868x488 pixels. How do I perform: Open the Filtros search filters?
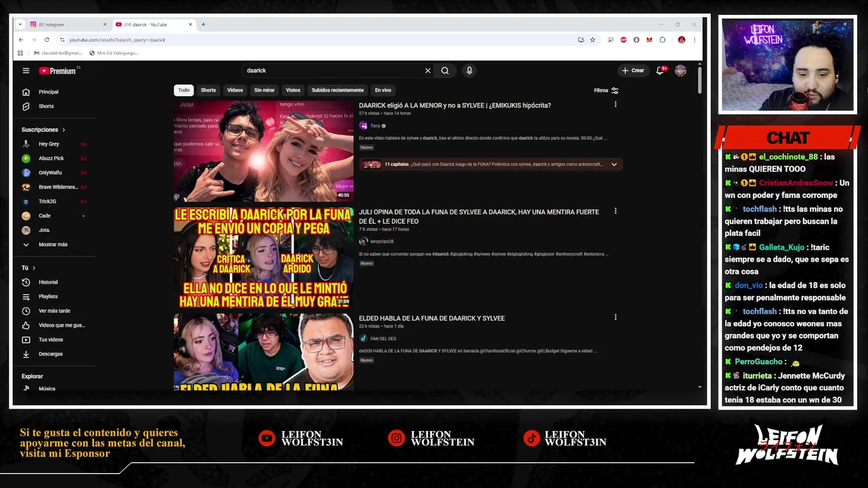pyautogui.click(x=606, y=90)
